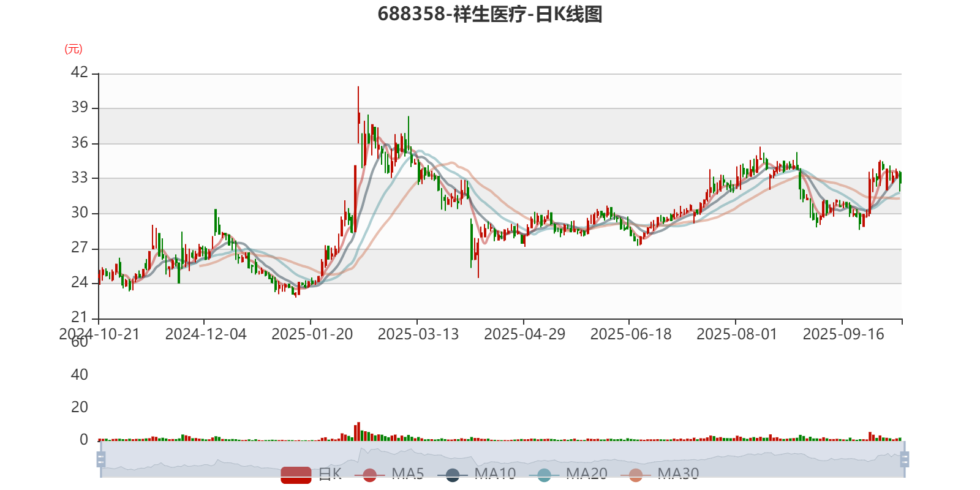Image resolution: width=980 pixels, height=490 pixels.
Task: Click the 24 price axis label
Action: tap(80, 282)
